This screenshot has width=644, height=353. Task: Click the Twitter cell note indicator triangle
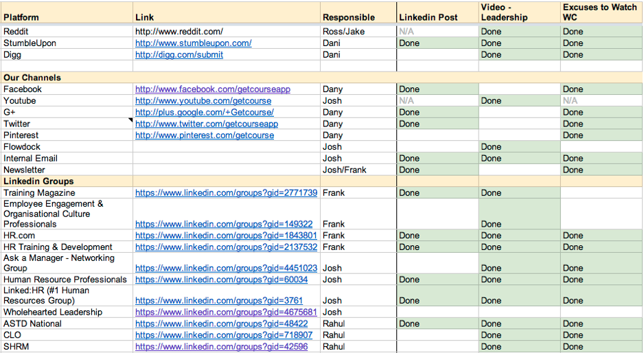point(130,120)
